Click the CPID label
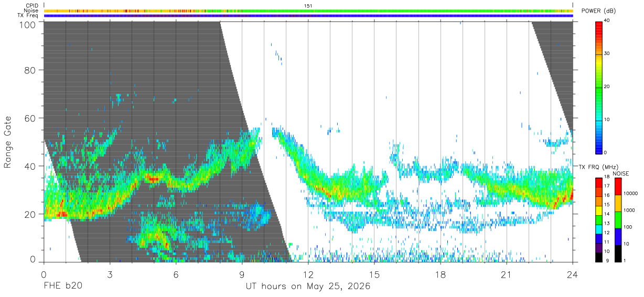This screenshot has height=297, width=644. click(31, 6)
